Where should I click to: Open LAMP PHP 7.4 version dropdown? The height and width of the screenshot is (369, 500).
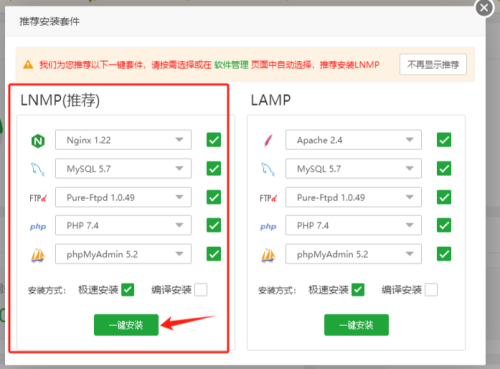pyautogui.click(x=353, y=225)
